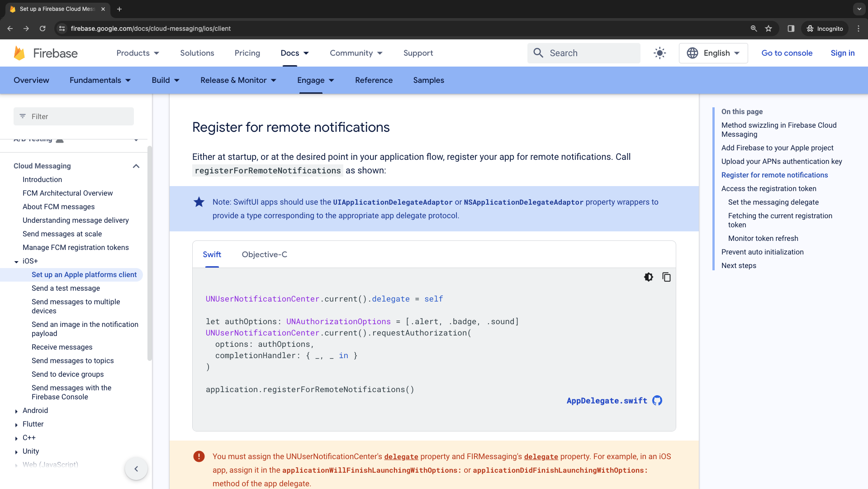This screenshot has width=868, height=489.
Task: Toggle code sample dark theme
Action: pyautogui.click(x=649, y=277)
